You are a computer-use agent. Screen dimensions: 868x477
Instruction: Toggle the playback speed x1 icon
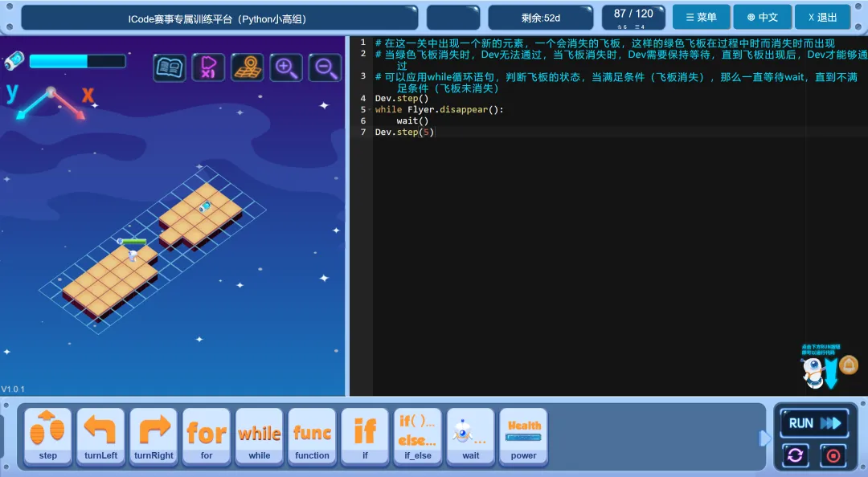point(208,67)
